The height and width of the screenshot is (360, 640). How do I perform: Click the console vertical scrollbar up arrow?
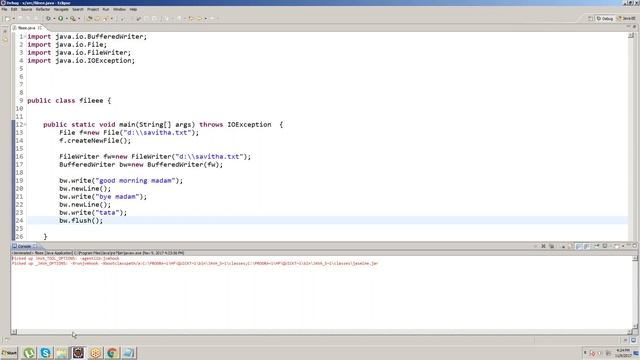[x=635, y=258]
